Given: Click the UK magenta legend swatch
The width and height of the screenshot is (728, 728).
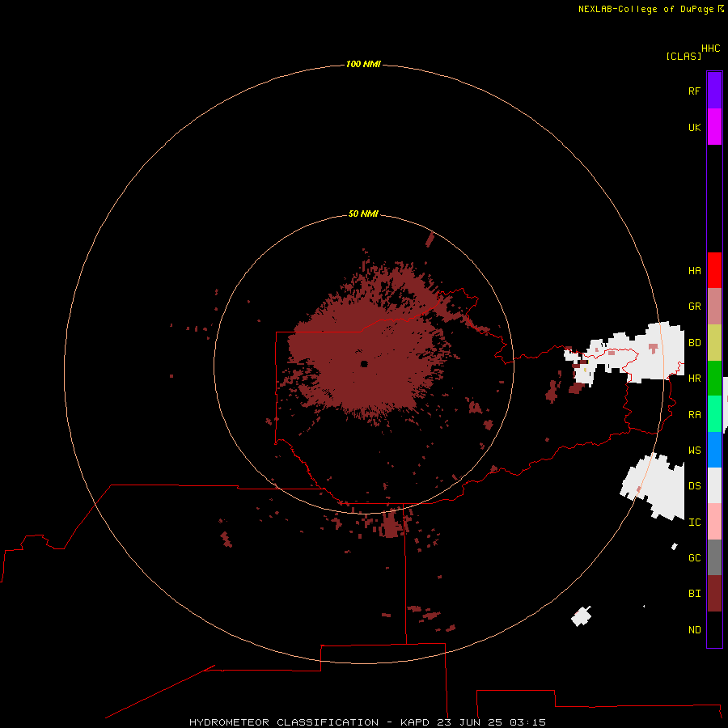Looking at the screenshot, I should tap(714, 127).
